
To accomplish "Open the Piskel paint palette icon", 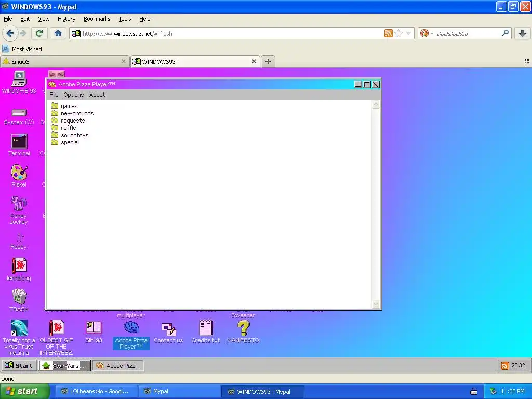I will pyautogui.click(x=19, y=176).
